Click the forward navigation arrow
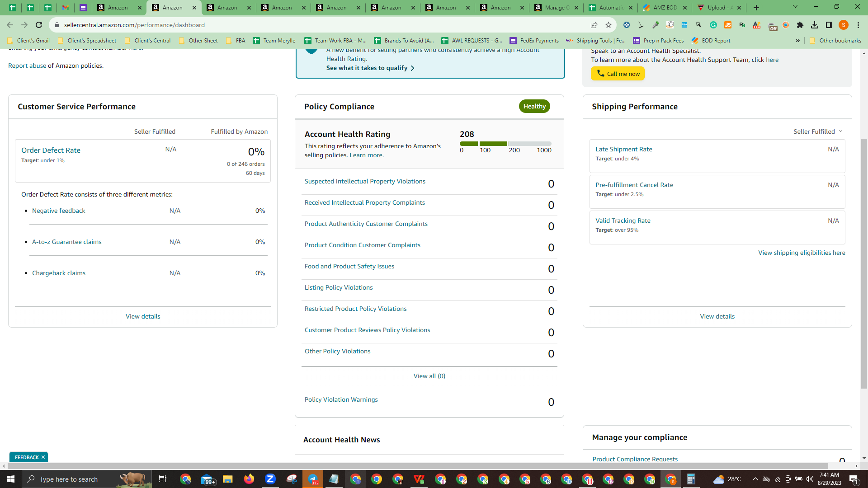 tap(24, 25)
